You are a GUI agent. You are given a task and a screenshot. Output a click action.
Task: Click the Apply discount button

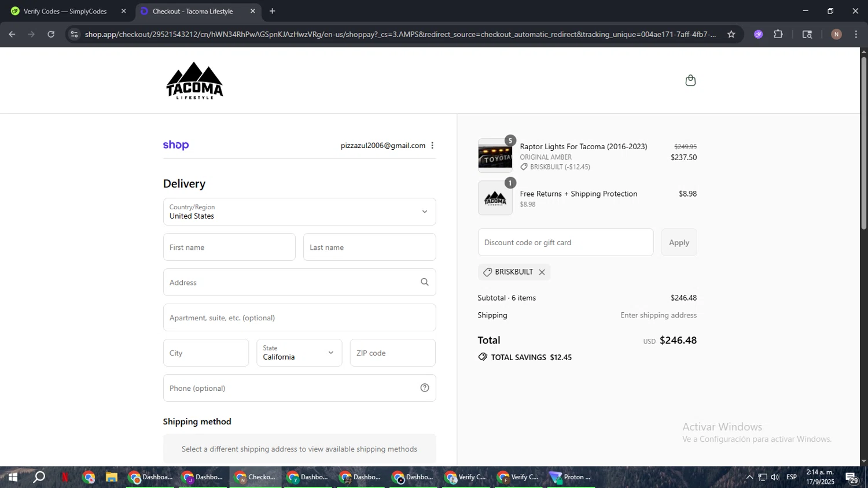[x=679, y=242]
